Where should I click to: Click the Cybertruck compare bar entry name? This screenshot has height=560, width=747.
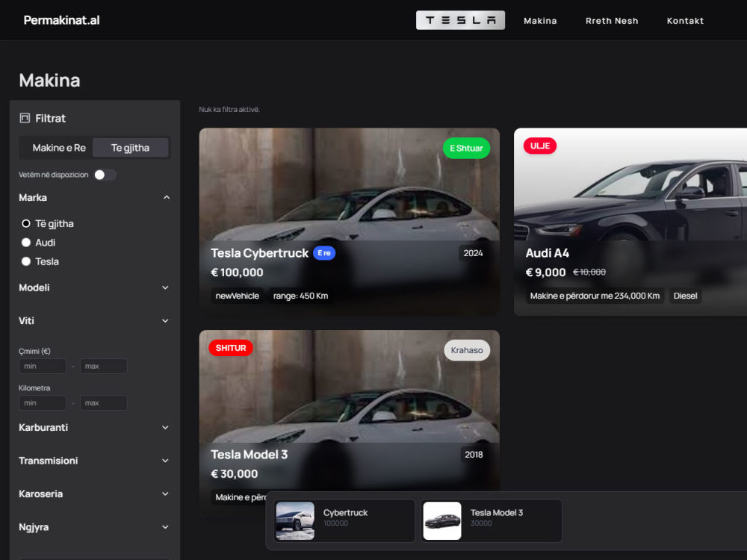coord(345,513)
